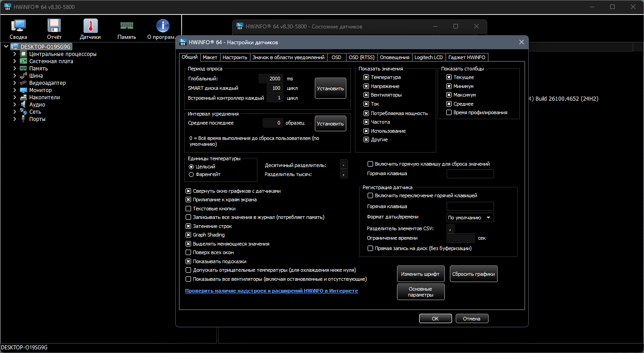The image size is (644, 353).
Task: Expand the Монитор tree node
Action: [14, 90]
